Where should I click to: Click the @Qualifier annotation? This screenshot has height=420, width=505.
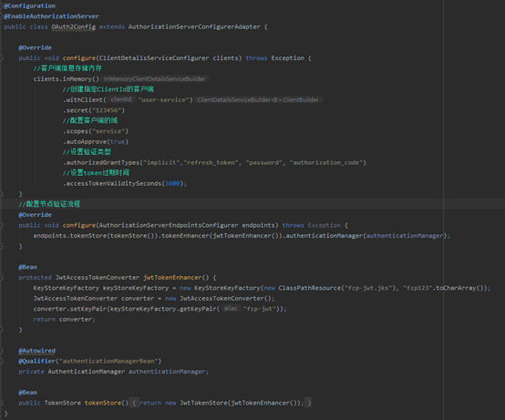(x=36, y=361)
